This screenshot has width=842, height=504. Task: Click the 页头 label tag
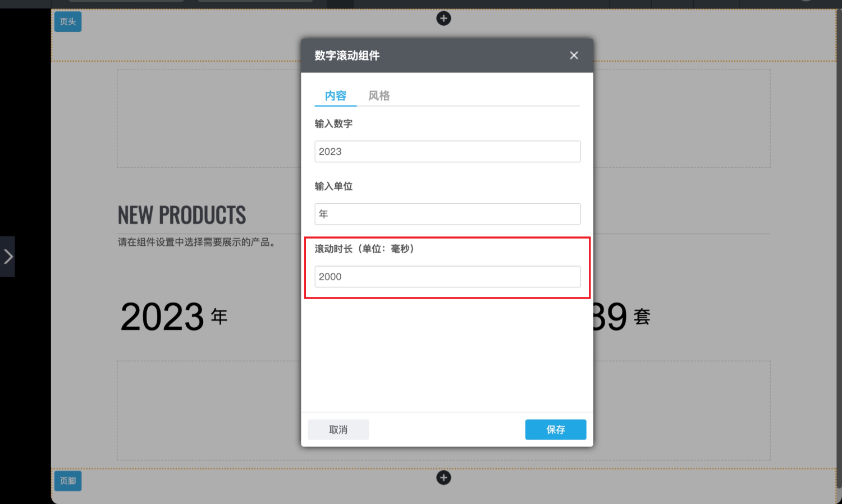(x=68, y=22)
